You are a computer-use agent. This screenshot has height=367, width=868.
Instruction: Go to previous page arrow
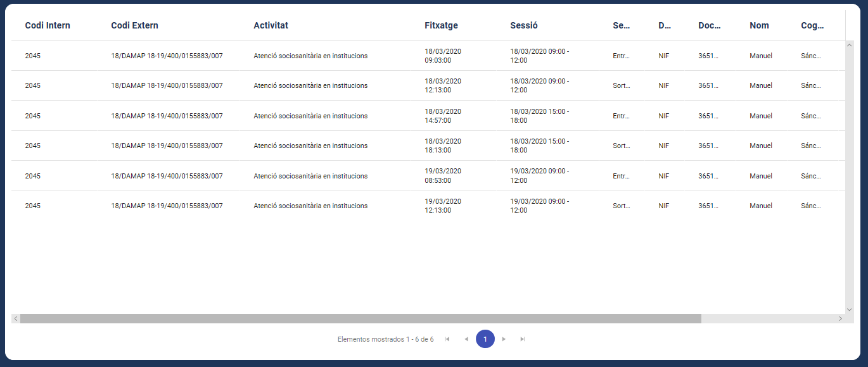point(466,339)
